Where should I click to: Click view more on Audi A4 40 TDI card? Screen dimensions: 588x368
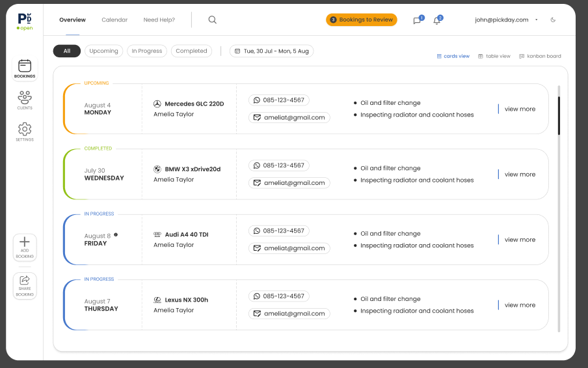click(x=520, y=240)
